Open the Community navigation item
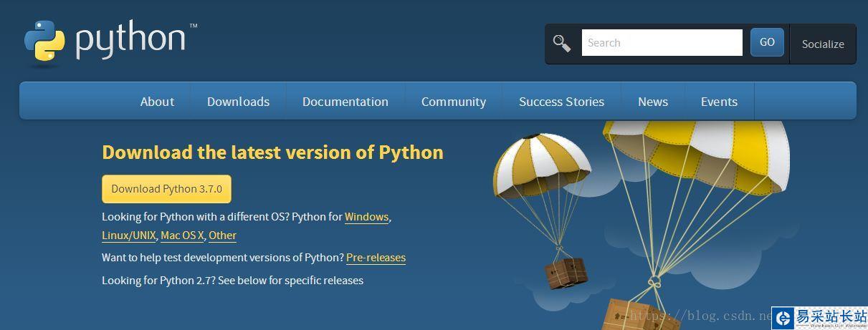868x330 pixels. [x=453, y=102]
